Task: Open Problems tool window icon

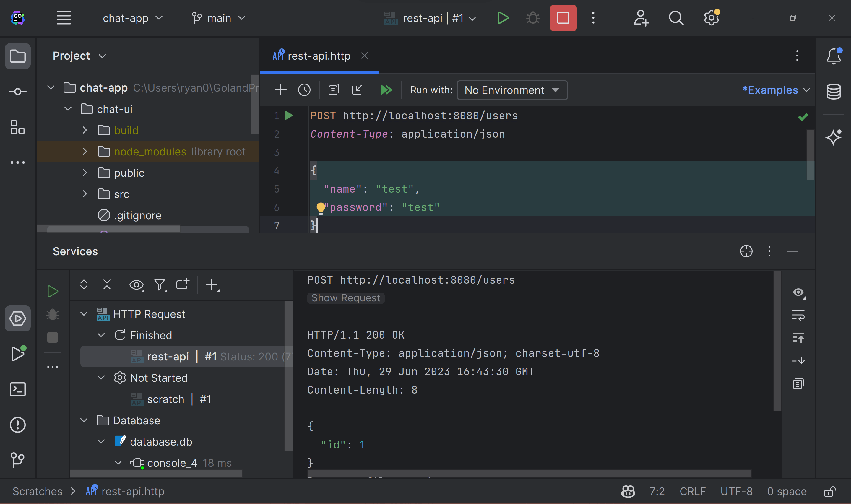Action: (x=18, y=425)
